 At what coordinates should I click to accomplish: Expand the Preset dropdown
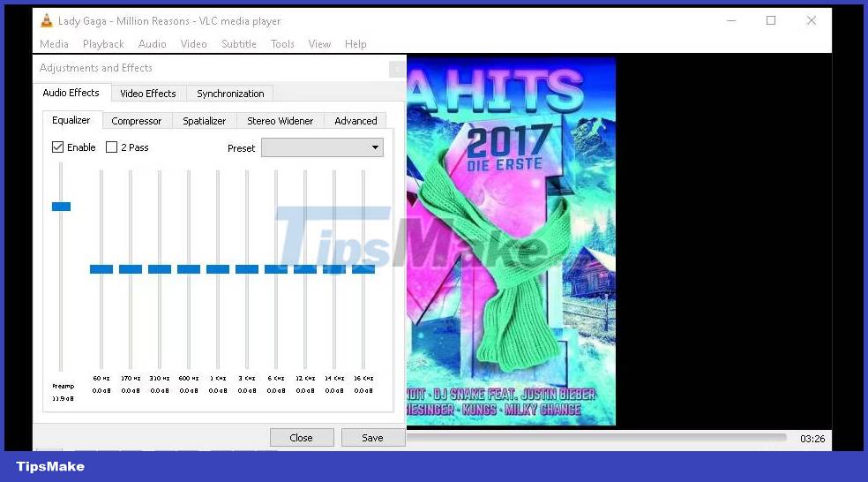click(x=322, y=148)
